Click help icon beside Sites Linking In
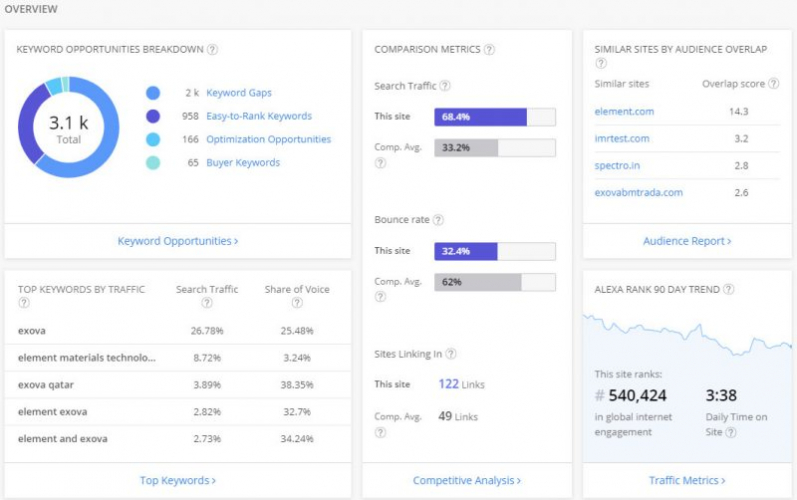The height and width of the screenshot is (500, 797). (x=451, y=354)
